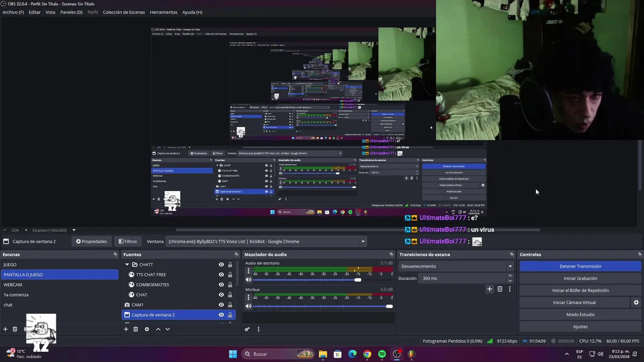
Task: Click Iniciar Cámara Virtual
Action: pyautogui.click(x=574, y=303)
